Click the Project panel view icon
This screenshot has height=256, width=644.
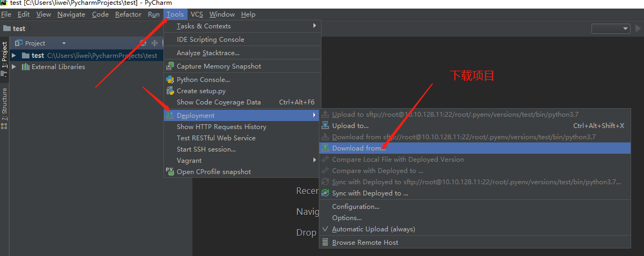(18, 43)
